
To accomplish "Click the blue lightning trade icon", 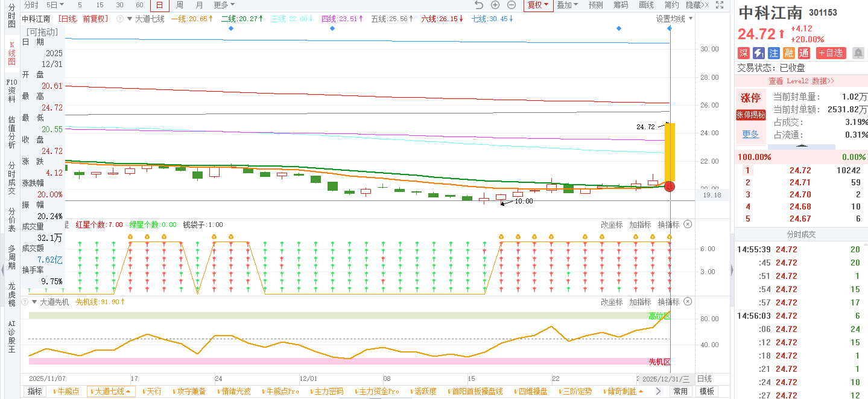I will tap(759, 53).
